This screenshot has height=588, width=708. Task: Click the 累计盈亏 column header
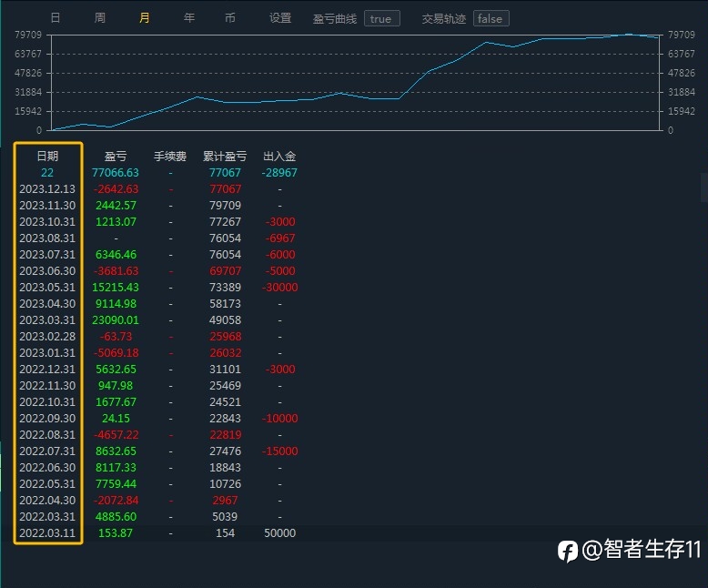[225, 157]
